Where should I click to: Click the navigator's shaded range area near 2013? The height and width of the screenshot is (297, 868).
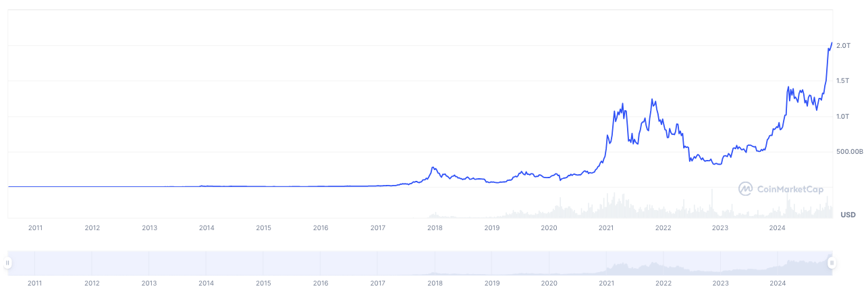(150, 263)
